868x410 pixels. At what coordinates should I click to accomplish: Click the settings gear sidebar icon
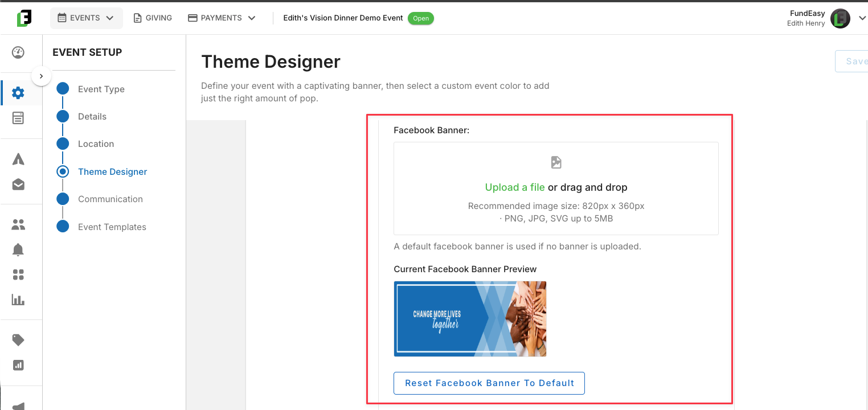[18, 93]
